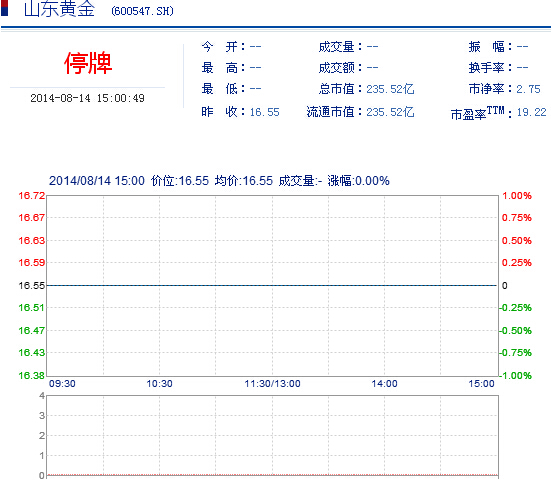Click the 16.72 price axis label
Image resolution: width=551 pixels, height=482 pixels.
coord(32,196)
